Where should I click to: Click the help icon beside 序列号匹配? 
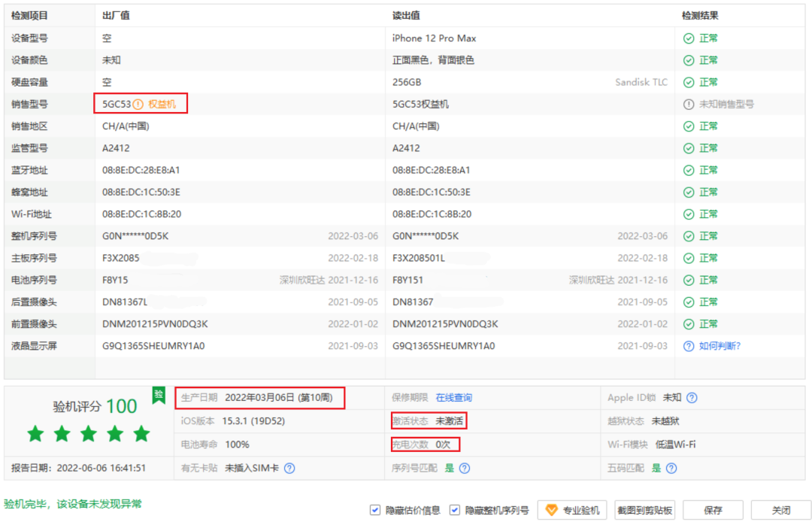point(465,469)
